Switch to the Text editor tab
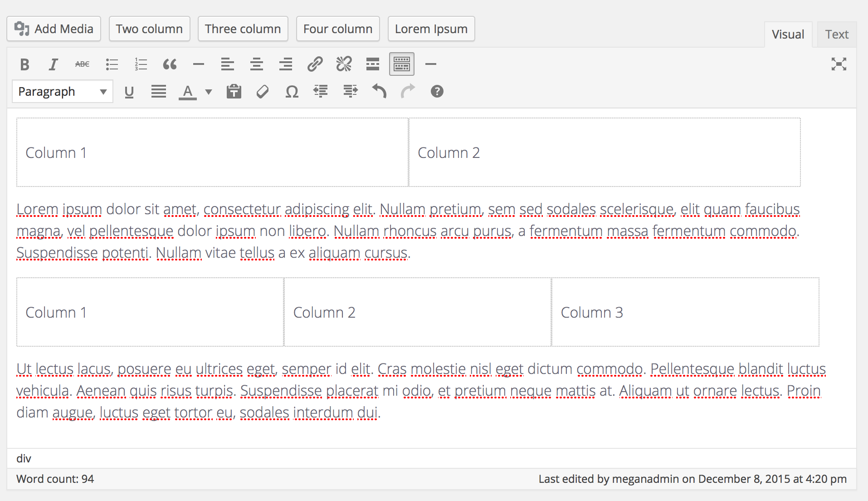The image size is (868, 501). [x=836, y=34]
